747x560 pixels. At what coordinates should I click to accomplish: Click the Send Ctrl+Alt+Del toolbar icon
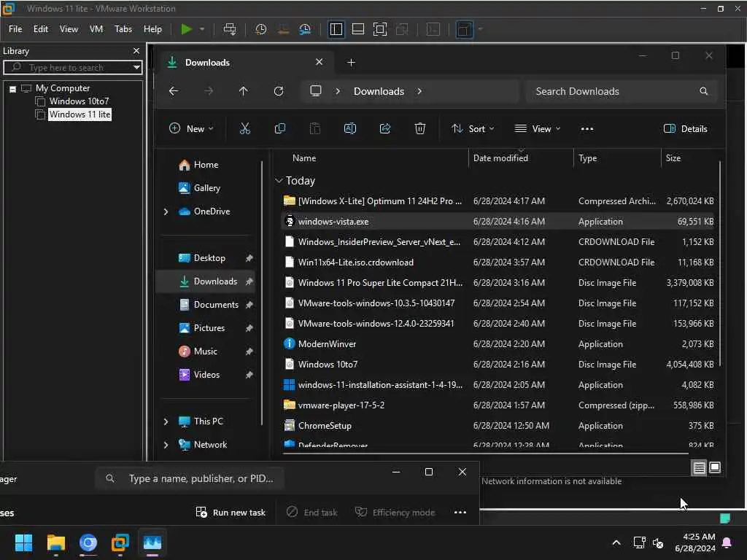[x=230, y=29]
